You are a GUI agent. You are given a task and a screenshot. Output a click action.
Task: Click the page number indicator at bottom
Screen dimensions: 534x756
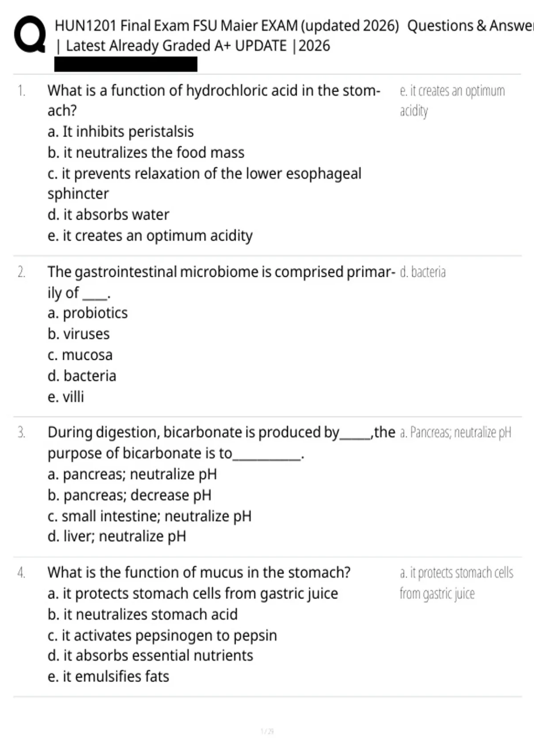pos(267,731)
